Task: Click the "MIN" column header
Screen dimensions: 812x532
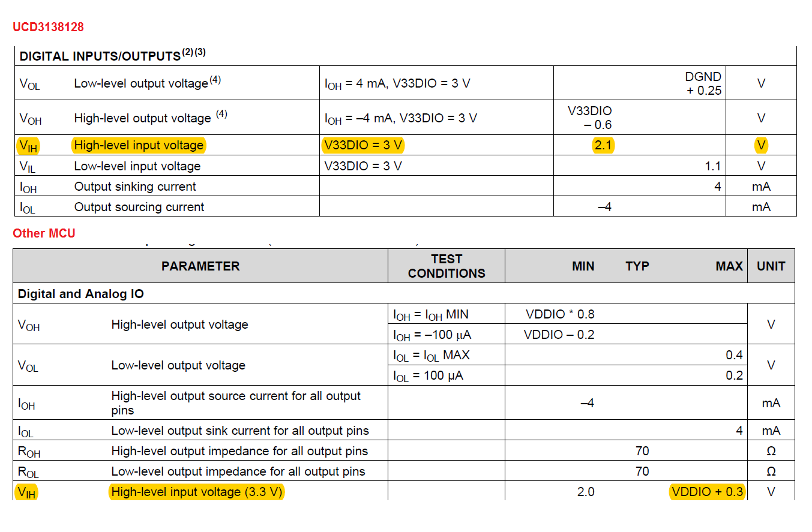Action: tap(583, 266)
